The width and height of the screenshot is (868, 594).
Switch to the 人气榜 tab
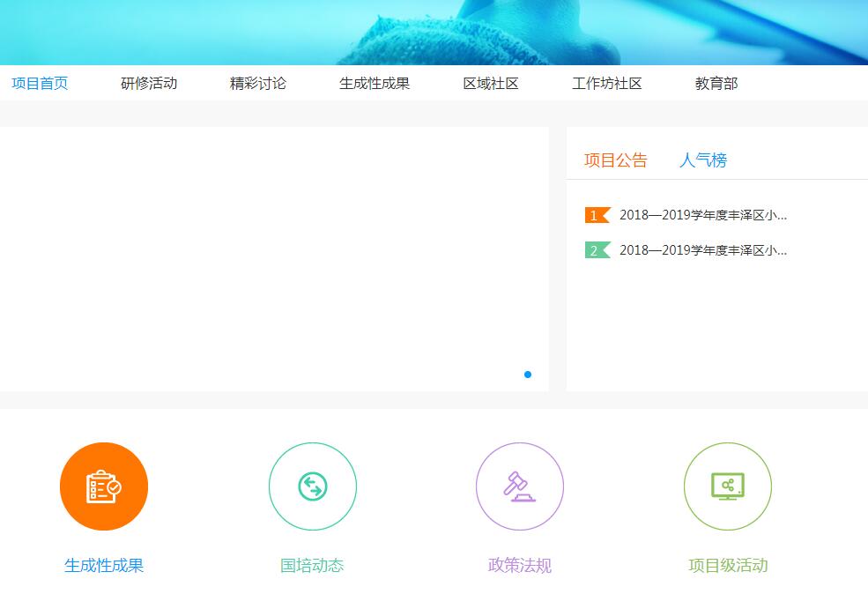click(x=703, y=160)
